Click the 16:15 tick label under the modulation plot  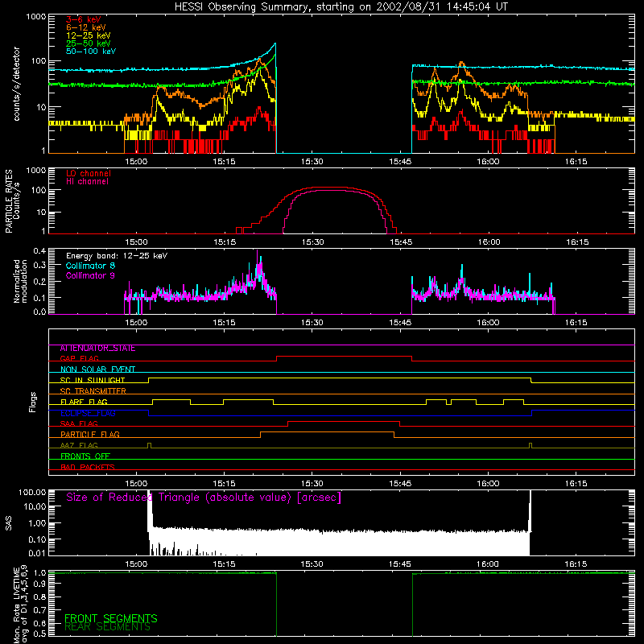click(576, 323)
